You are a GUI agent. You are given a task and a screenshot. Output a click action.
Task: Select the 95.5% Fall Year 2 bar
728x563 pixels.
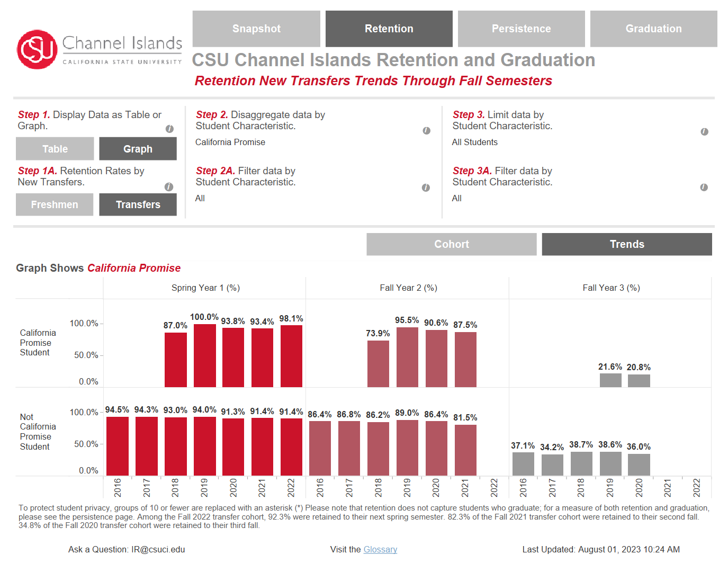pyautogui.click(x=407, y=357)
